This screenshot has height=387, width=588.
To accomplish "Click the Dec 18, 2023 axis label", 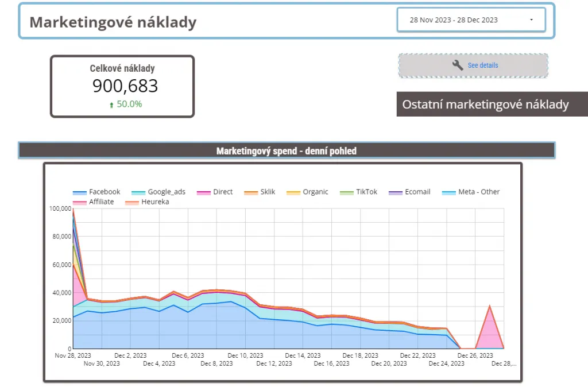I will (x=361, y=355).
